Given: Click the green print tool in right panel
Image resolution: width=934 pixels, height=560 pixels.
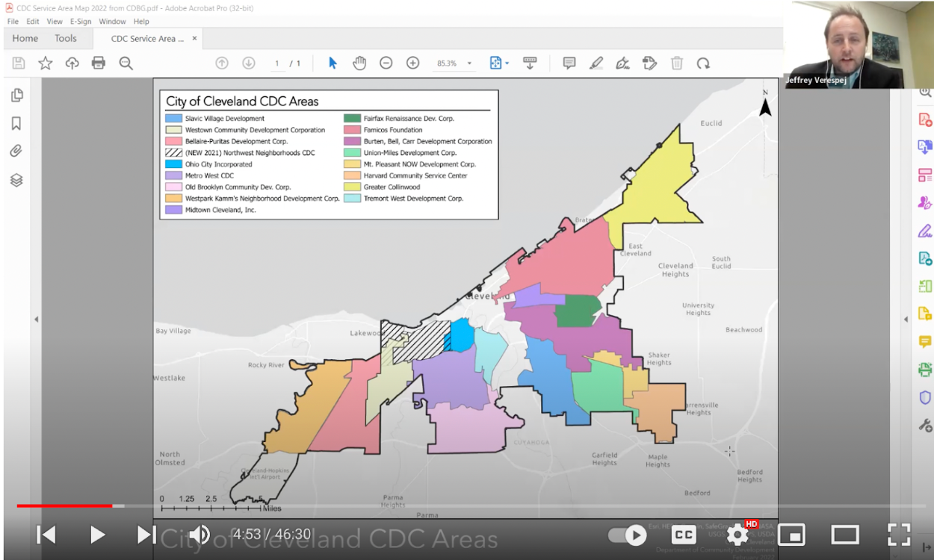Looking at the screenshot, I should pos(925,370).
